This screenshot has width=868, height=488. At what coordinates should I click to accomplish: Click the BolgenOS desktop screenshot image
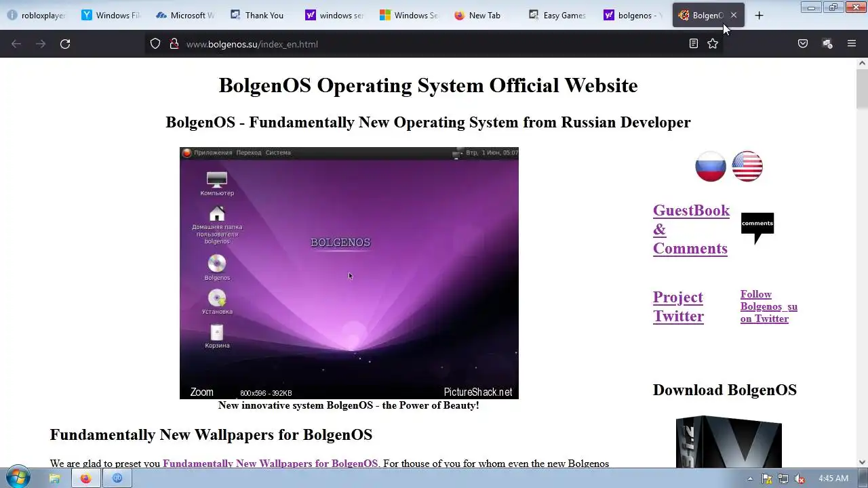[x=349, y=272]
